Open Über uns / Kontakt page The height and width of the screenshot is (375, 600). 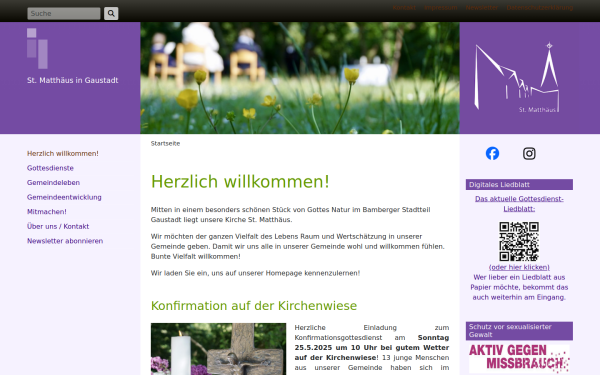[x=58, y=226]
